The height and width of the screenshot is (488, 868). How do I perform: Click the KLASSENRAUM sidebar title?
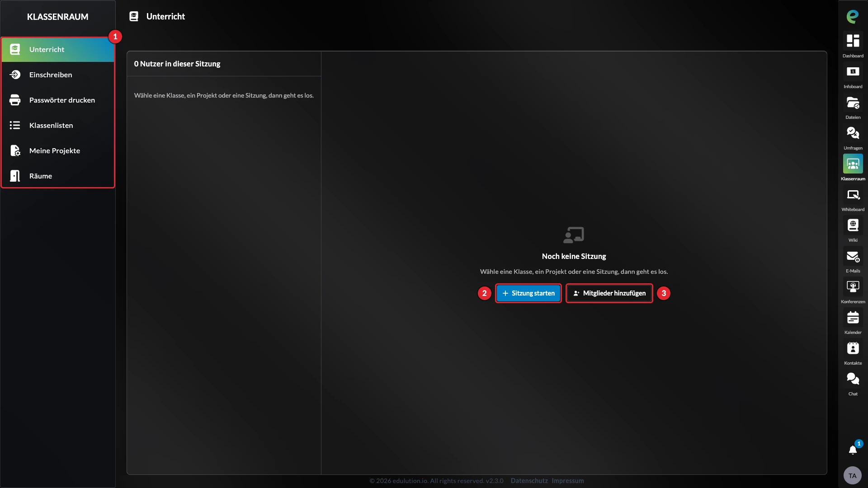pyautogui.click(x=57, y=17)
